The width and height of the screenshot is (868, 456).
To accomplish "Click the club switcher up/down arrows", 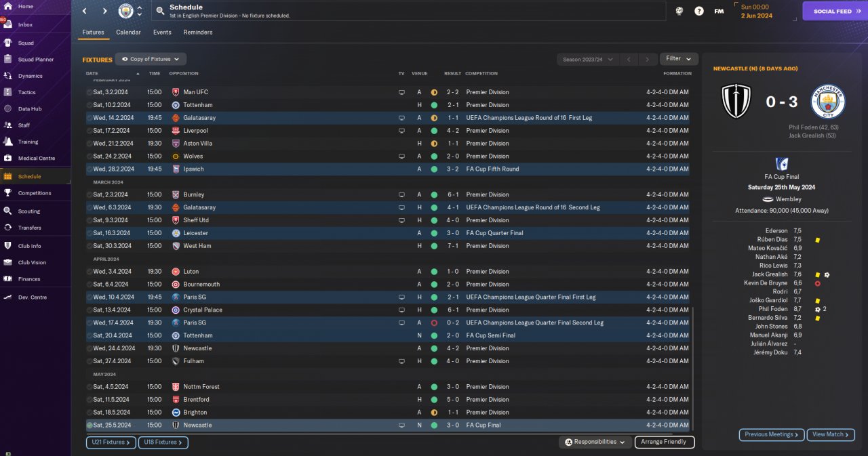I will tap(140, 11).
